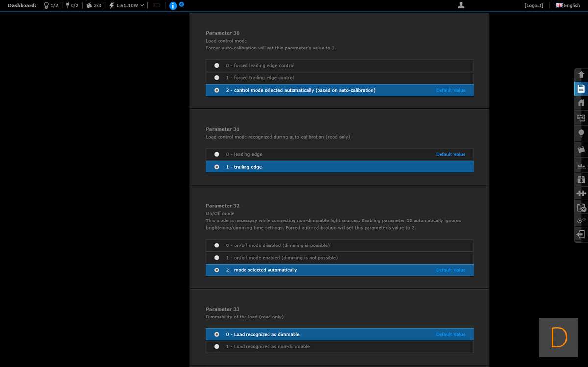The height and width of the screenshot is (367, 588).
Task: Expand the power L:61.10W dropdown
Action: tap(126, 6)
